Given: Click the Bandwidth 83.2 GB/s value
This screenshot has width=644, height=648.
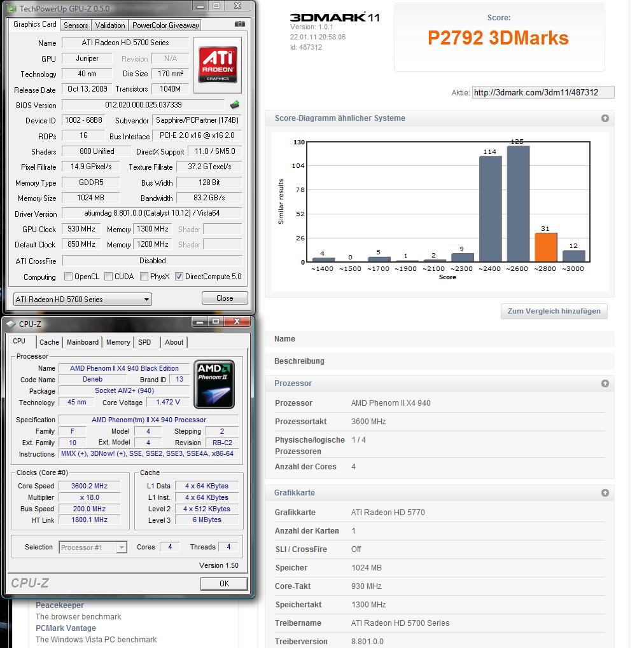Looking at the screenshot, I should (209, 198).
